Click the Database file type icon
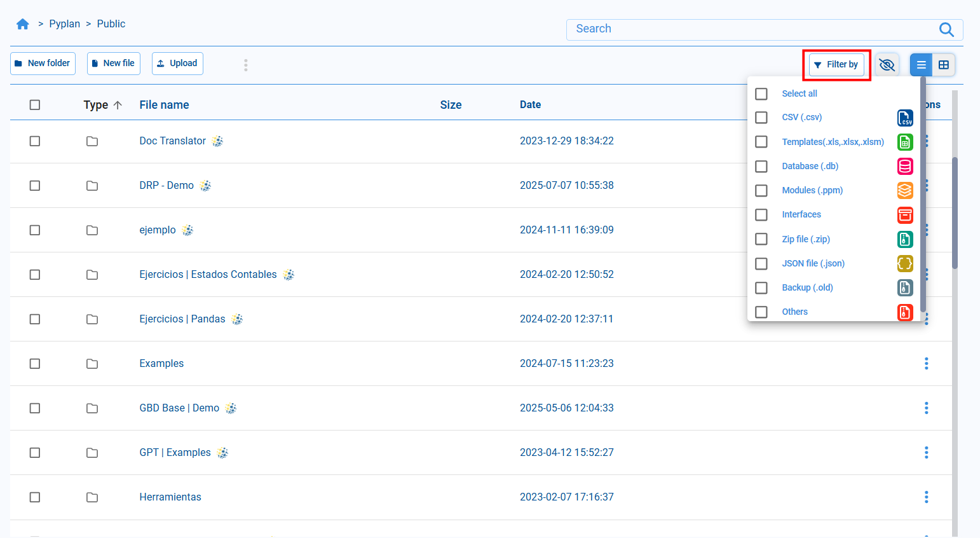 click(905, 167)
